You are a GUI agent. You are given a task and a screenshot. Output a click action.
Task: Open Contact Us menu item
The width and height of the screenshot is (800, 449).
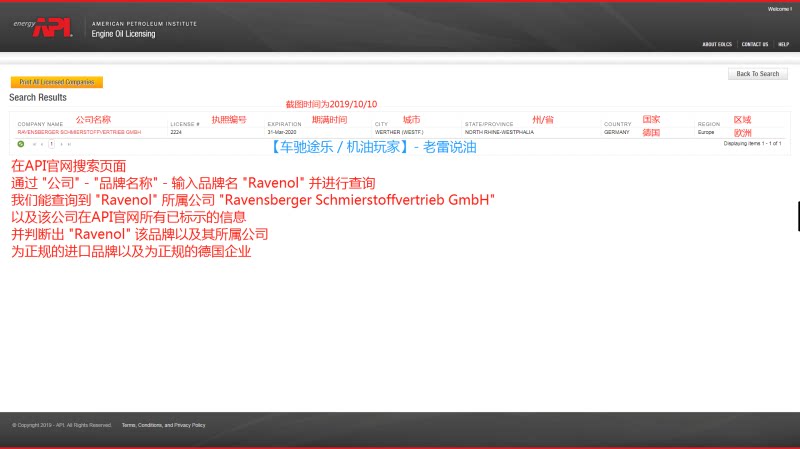755,44
